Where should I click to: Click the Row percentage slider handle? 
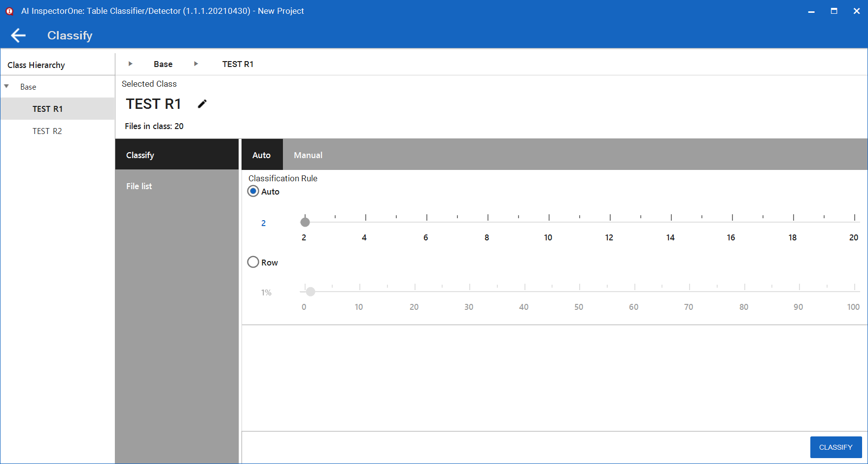[x=310, y=292]
